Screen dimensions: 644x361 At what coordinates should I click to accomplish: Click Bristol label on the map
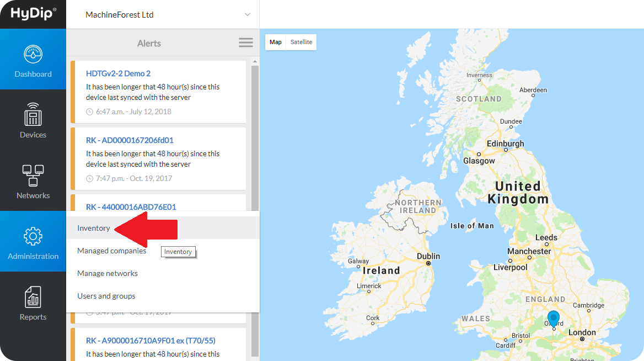(521, 336)
